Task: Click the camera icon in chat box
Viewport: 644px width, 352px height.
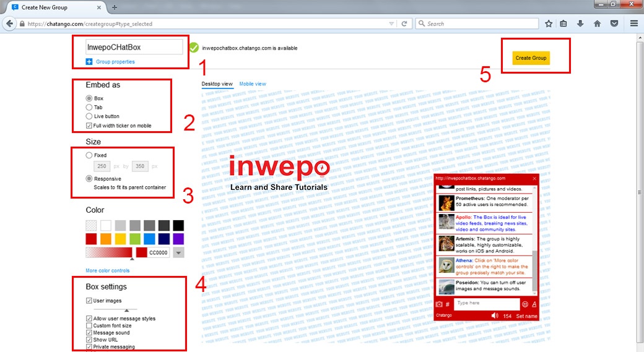Action: point(439,304)
